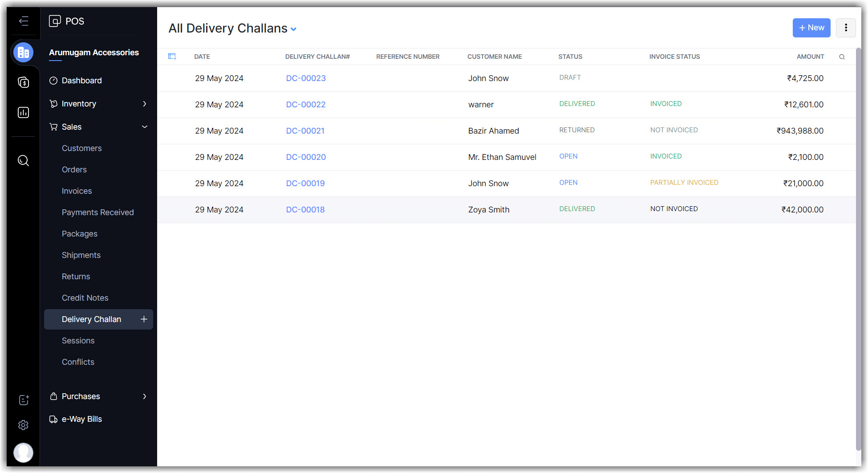The image size is (868, 473).
Task: Open the table search icon near Amount
Action: coord(842,57)
